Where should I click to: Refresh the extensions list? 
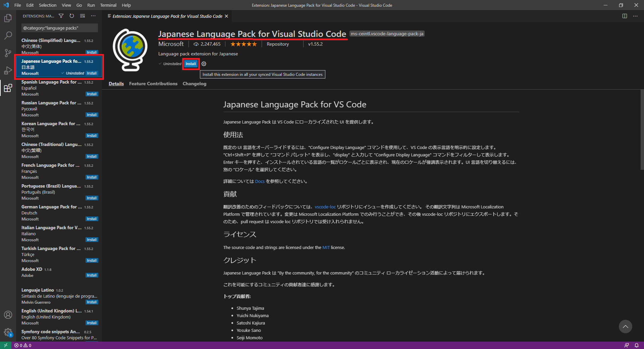[72, 16]
